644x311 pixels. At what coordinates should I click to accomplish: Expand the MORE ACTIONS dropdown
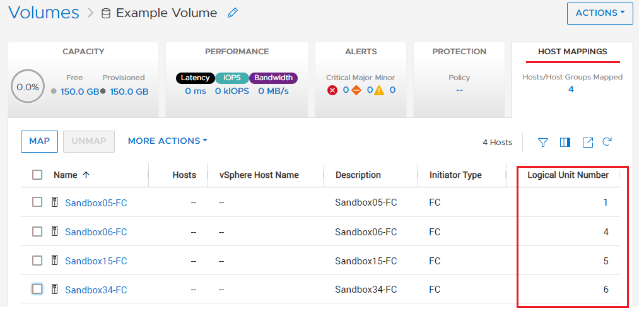[x=167, y=141]
